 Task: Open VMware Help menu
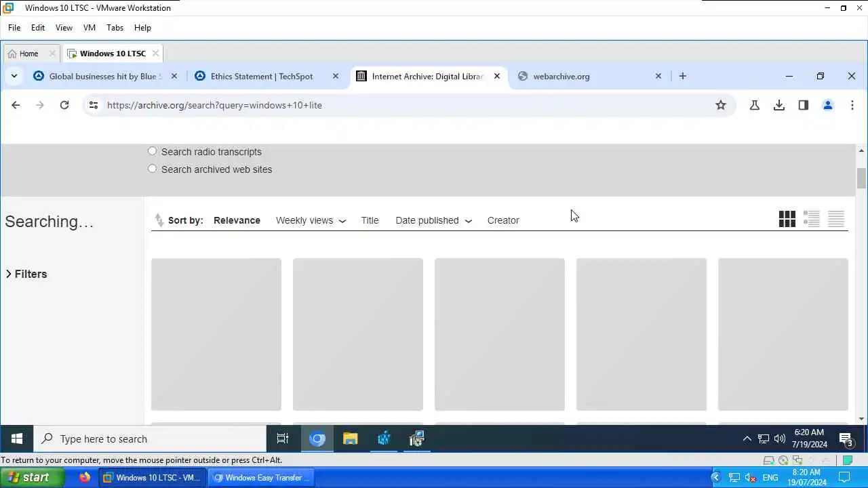click(142, 28)
